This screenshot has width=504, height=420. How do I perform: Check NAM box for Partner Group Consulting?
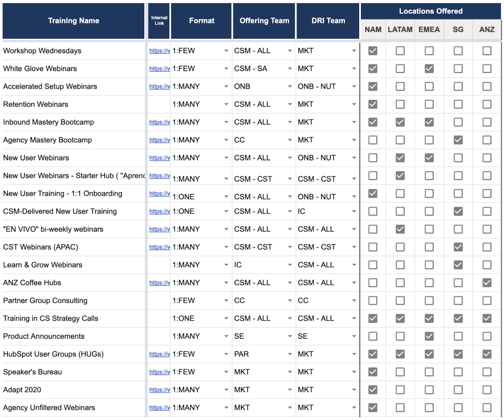click(x=373, y=301)
